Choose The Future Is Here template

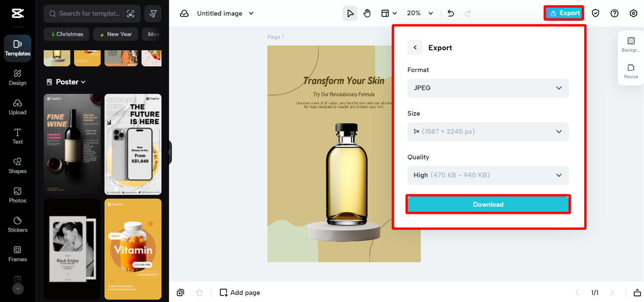(133, 144)
